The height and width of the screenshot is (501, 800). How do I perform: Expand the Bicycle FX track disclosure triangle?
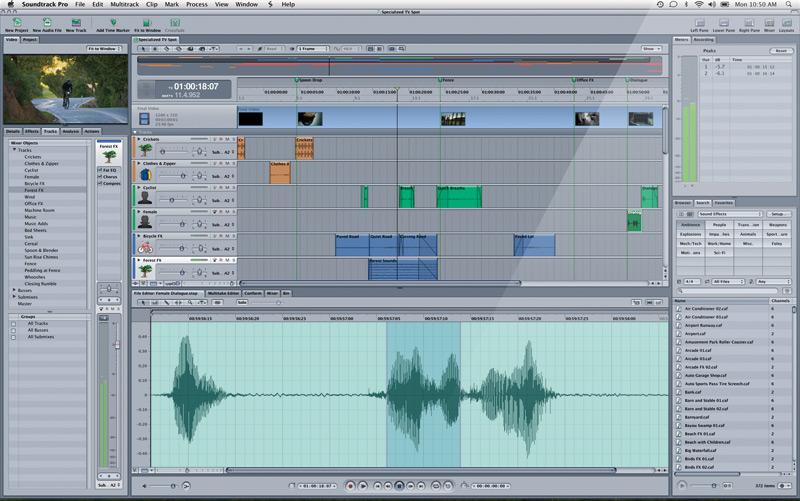point(139,236)
